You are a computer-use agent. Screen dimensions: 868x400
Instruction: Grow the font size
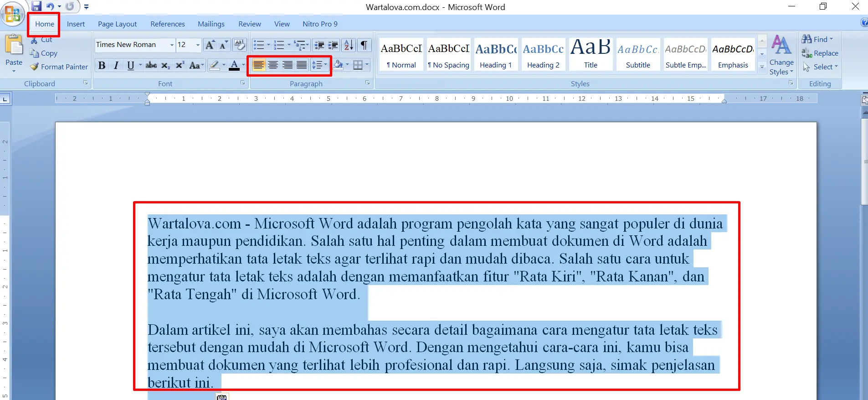pyautogui.click(x=210, y=45)
